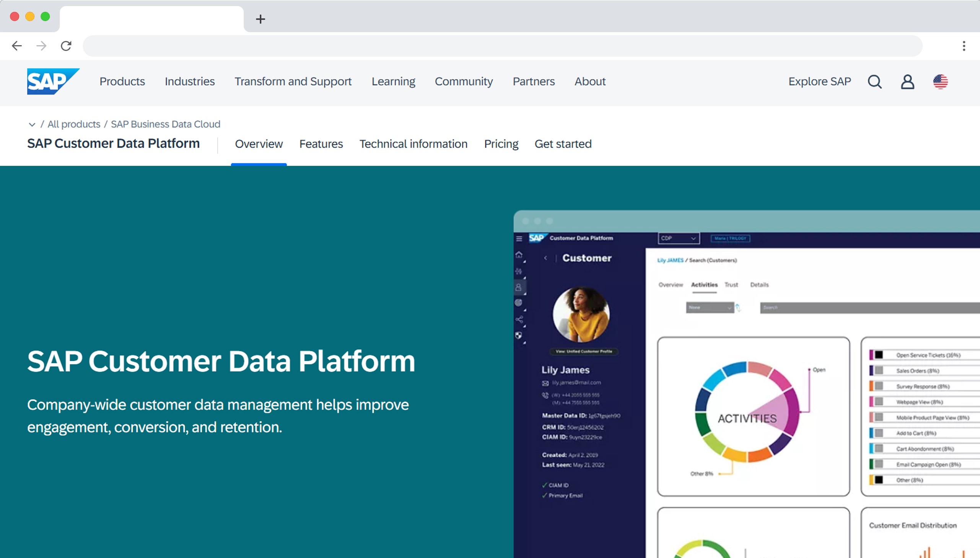Reload the page
The height and width of the screenshot is (558, 980).
click(66, 46)
